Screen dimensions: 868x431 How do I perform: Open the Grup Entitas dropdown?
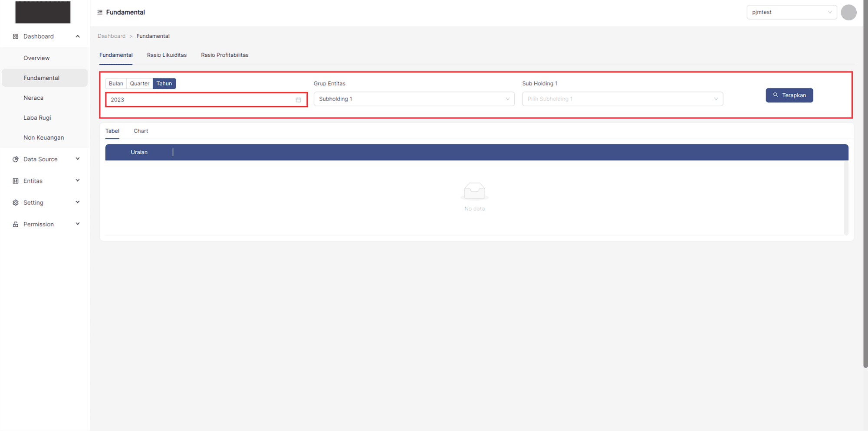414,99
